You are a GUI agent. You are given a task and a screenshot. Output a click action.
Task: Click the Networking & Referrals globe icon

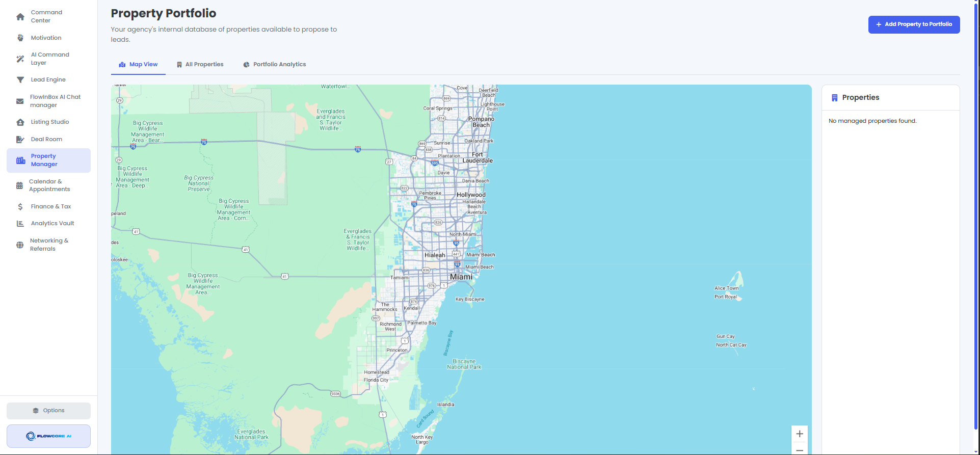[x=20, y=245]
